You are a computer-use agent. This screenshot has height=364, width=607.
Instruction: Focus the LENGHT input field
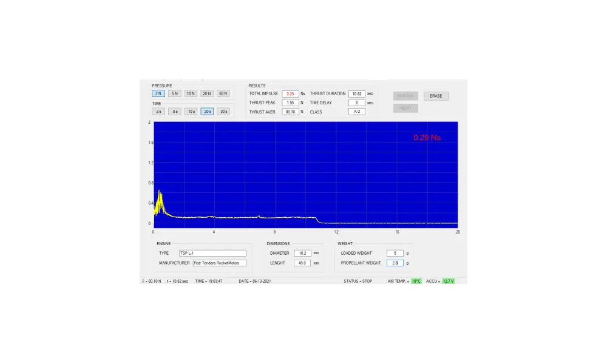click(x=302, y=263)
